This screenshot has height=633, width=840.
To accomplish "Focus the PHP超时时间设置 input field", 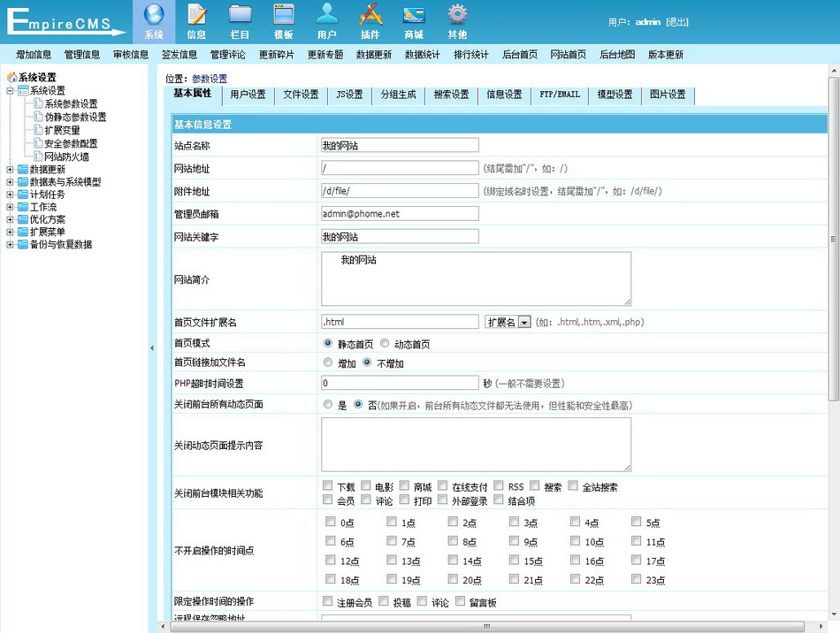I will click(400, 383).
